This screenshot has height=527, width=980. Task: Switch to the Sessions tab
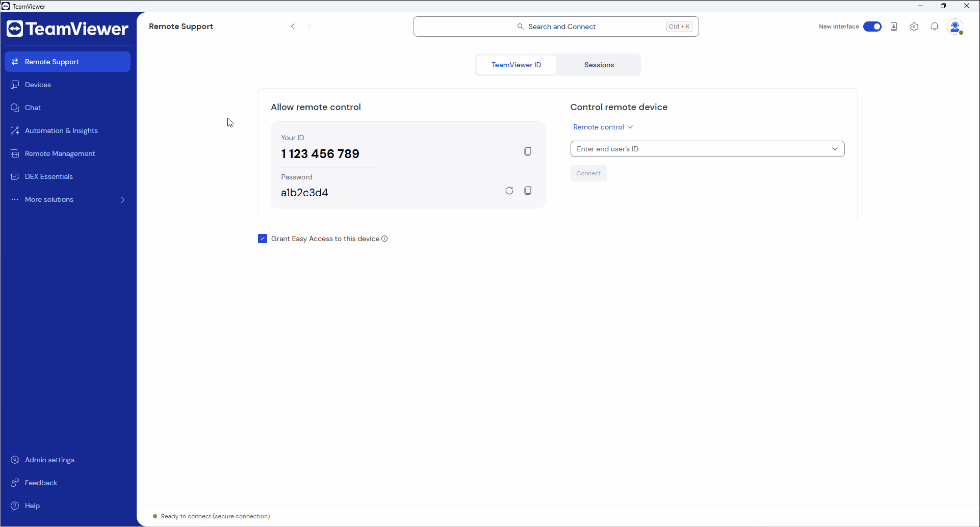[599, 65]
